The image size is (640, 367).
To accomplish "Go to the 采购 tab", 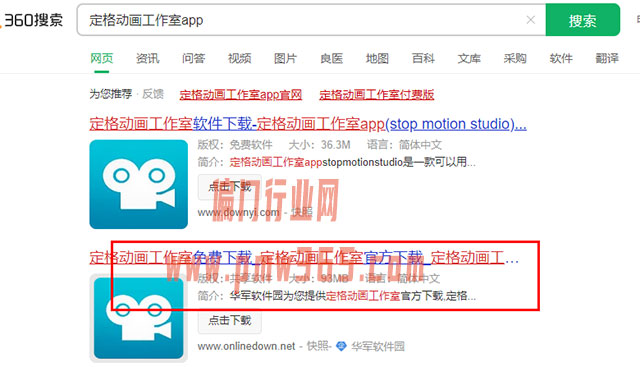I will pyautogui.click(x=515, y=58).
